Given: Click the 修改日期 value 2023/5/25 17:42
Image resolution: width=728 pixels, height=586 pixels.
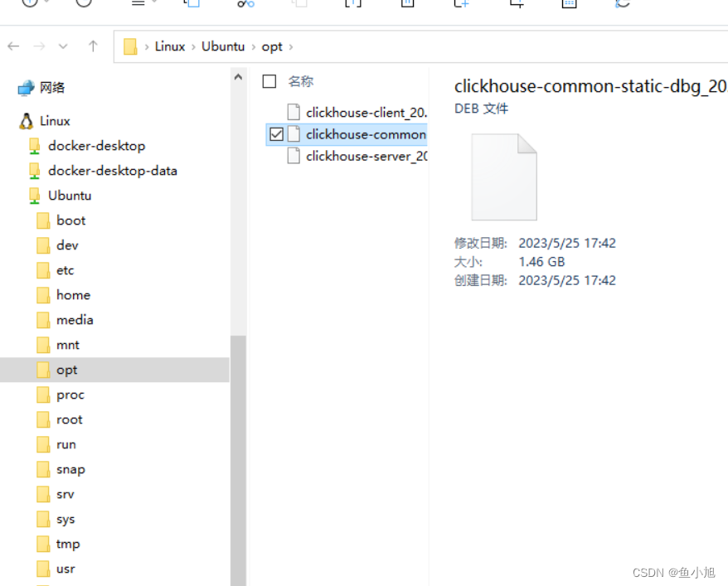Looking at the screenshot, I should coord(567,243).
